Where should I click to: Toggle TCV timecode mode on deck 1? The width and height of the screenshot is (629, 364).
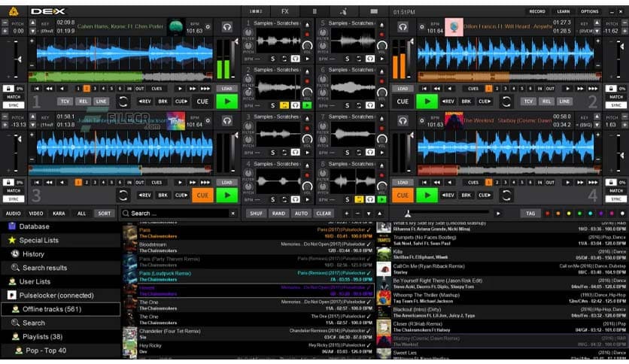point(65,102)
